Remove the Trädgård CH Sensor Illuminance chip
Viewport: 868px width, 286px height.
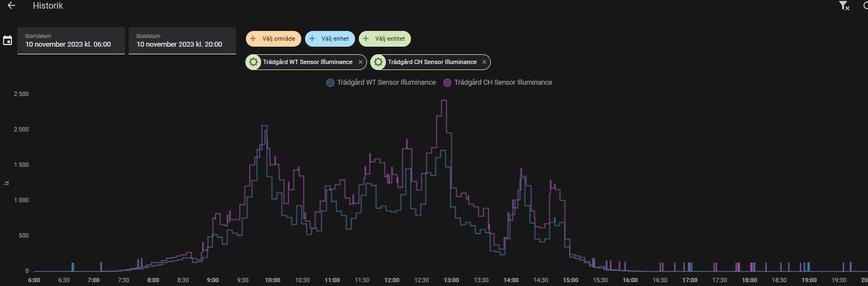pos(484,62)
